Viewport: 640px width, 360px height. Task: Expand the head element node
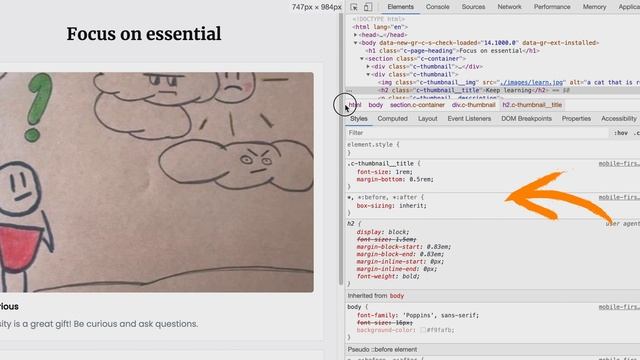pos(356,35)
